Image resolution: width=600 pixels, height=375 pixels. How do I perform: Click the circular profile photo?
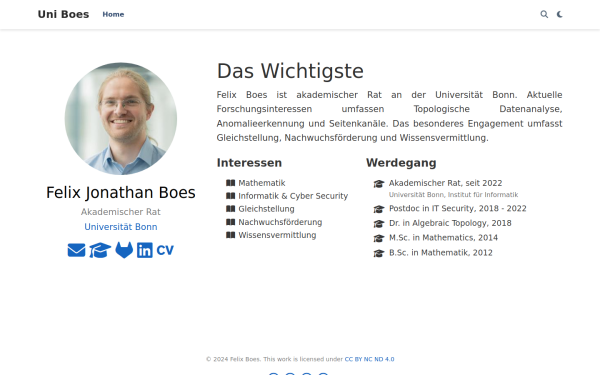pyautogui.click(x=121, y=119)
